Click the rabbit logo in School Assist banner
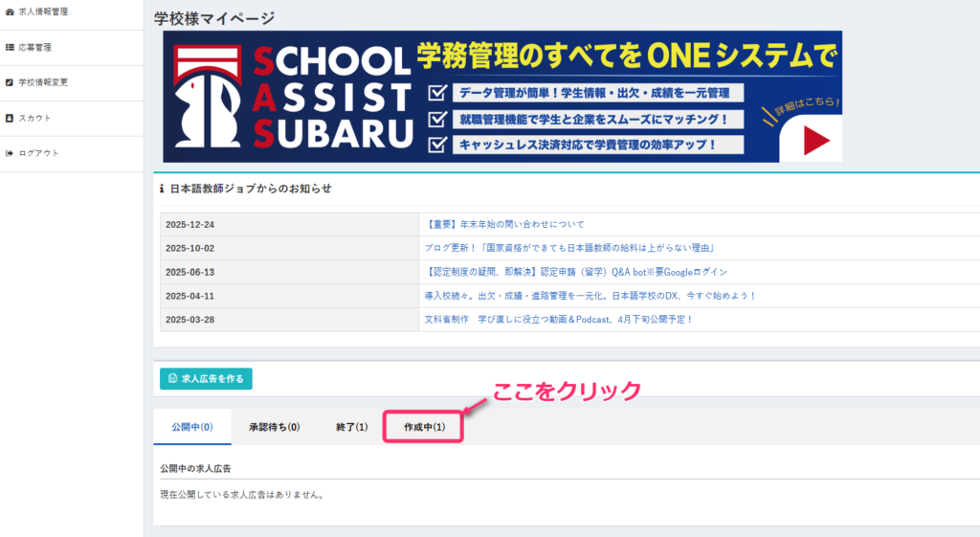Image resolution: width=980 pixels, height=537 pixels. click(x=207, y=102)
